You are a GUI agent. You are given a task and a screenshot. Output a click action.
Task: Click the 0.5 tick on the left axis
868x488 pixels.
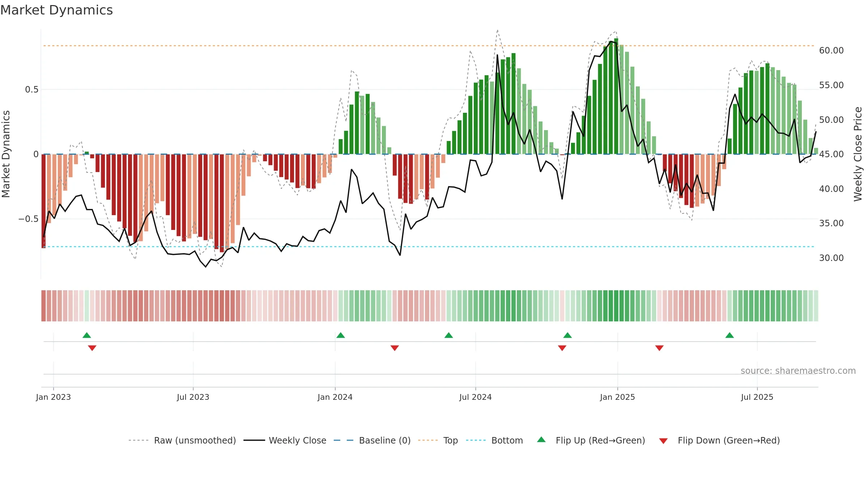pos(32,89)
